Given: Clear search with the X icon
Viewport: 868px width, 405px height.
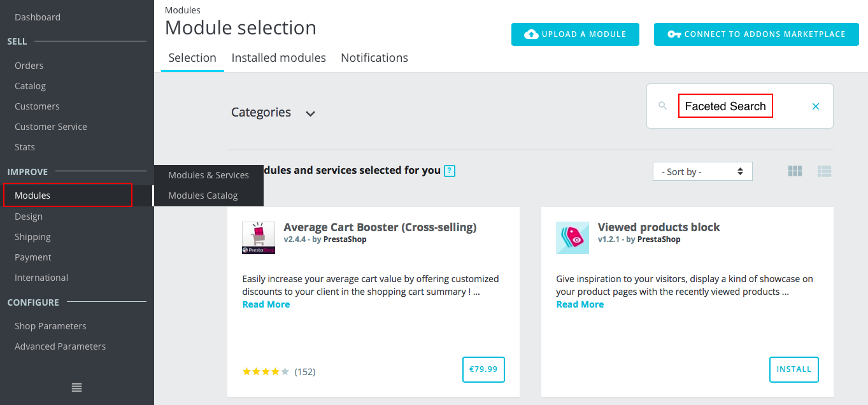Looking at the screenshot, I should coord(816,106).
